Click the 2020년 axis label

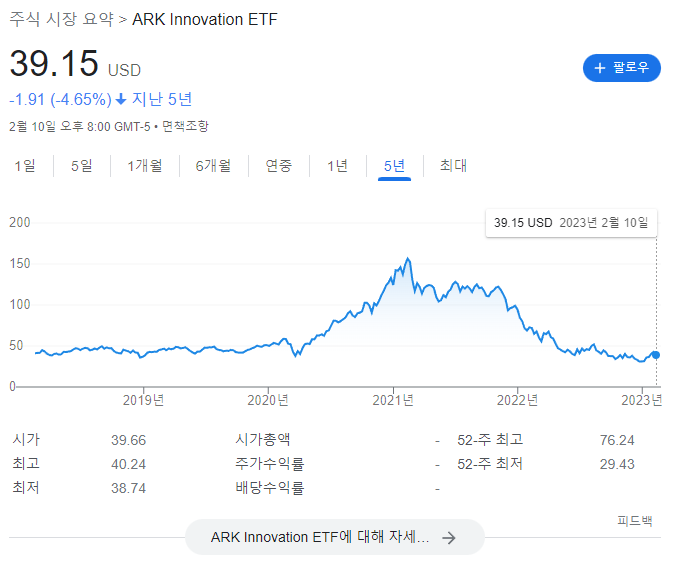pos(268,400)
